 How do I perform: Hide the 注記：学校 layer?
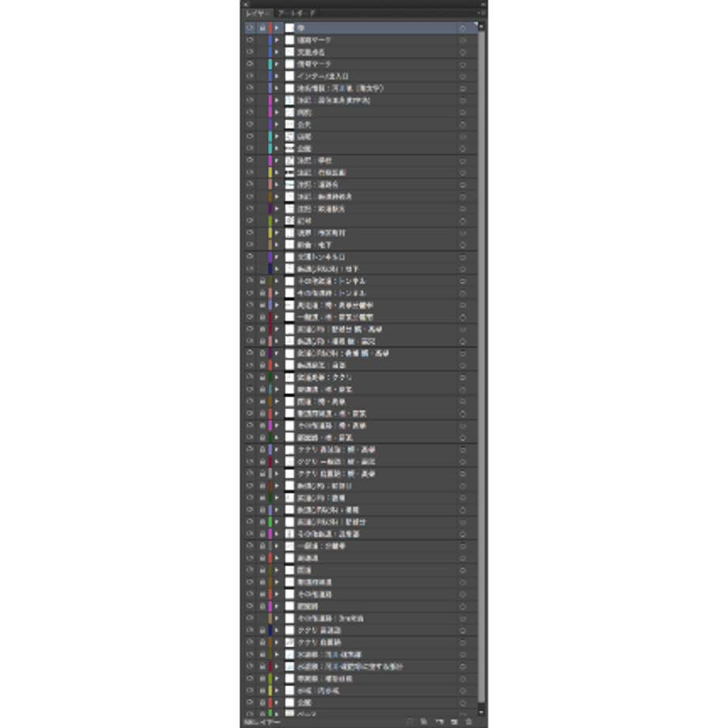[x=250, y=161]
